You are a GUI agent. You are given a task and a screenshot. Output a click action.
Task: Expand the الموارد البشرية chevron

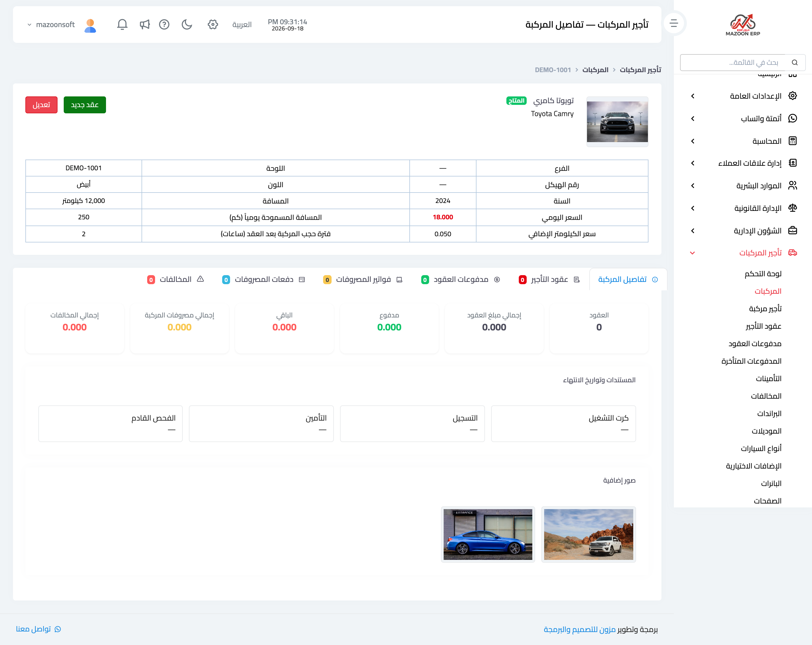pos(693,185)
